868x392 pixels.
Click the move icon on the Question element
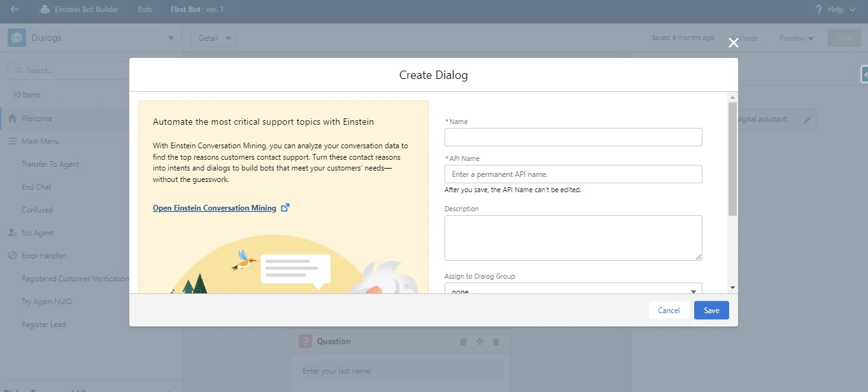coord(480,341)
